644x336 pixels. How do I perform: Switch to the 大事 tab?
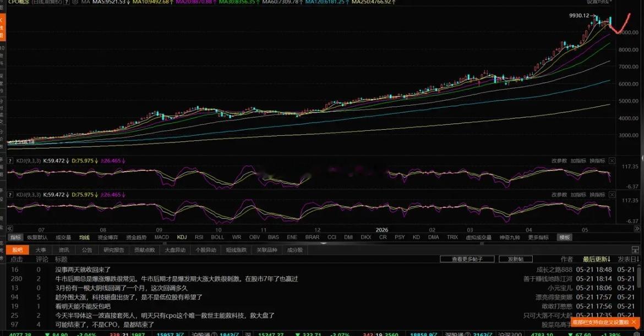point(41,250)
